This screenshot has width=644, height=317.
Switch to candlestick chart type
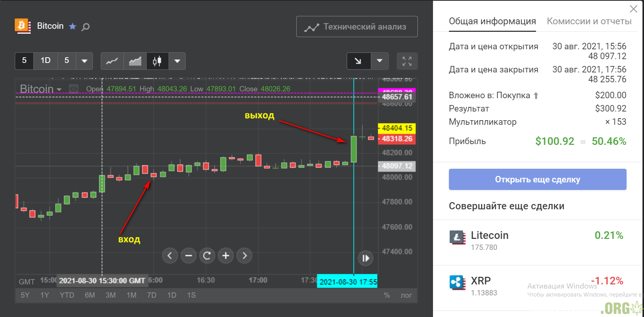tap(157, 61)
